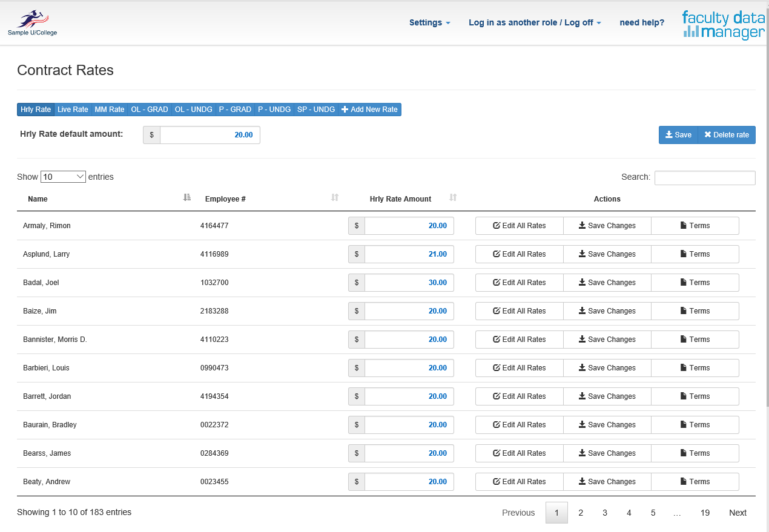Open the Show entries dropdown

pyautogui.click(x=63, y=177)
